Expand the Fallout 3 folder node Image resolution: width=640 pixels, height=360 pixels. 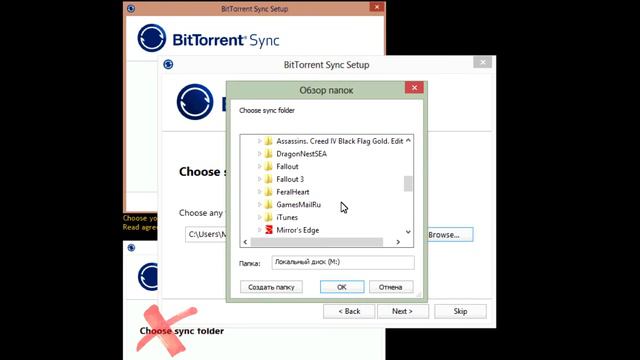click(x=260, y=179)
